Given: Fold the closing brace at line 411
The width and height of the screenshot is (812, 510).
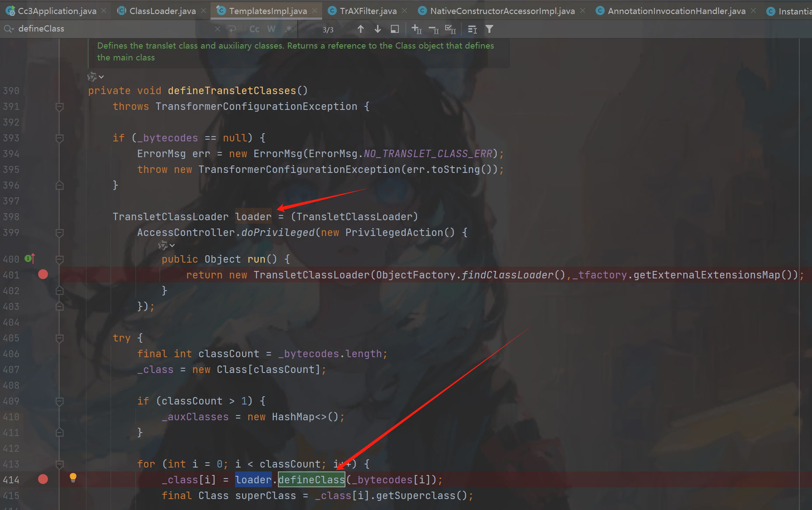Looking at the screenshot, I should pyautogui.click(x=60, y=433).
